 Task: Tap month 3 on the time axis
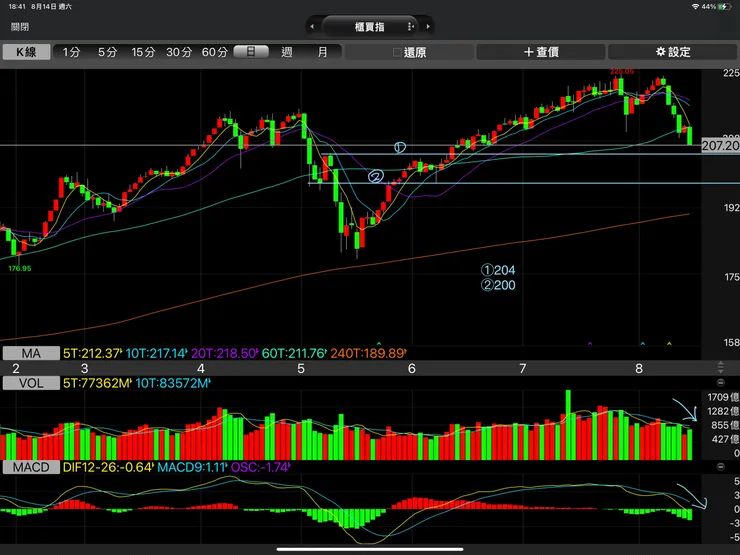click(x=84, y=369)
